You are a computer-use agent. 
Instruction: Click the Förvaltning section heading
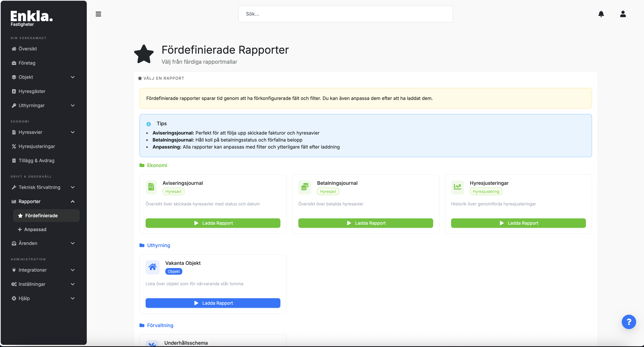pos(160,325)
